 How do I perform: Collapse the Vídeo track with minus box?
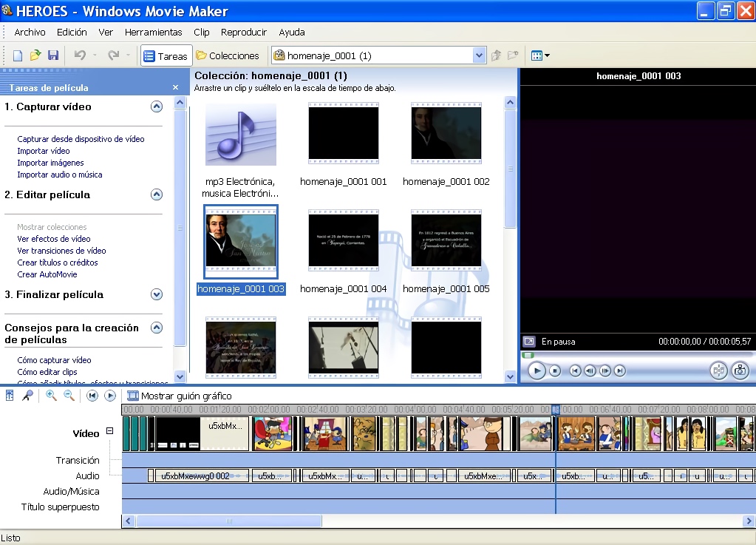pyautogui.click(x=110, y=430)
